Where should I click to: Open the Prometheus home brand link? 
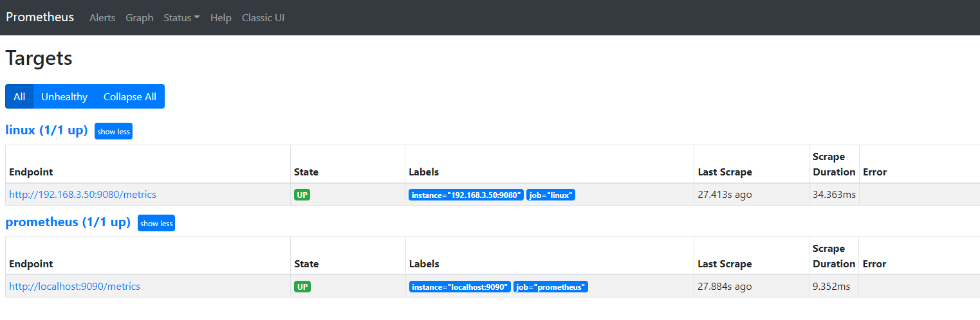tap(40, 17)
